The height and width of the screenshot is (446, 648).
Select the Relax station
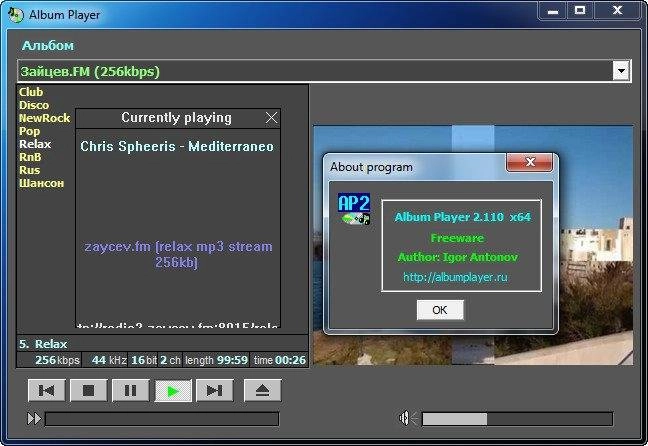[x=35, y=144]
